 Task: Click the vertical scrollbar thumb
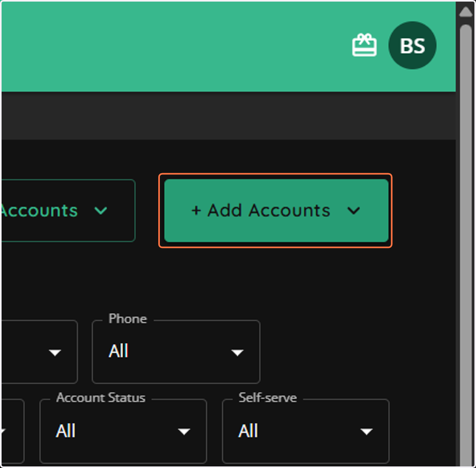[x=466, y=246]
